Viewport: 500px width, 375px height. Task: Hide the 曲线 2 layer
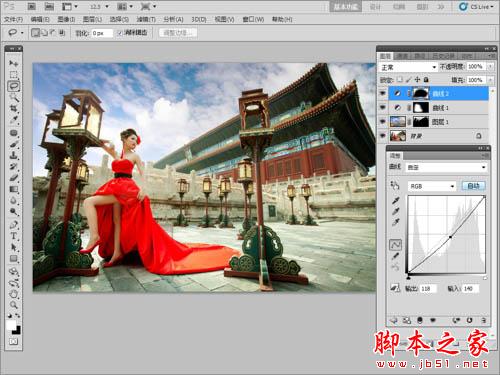[382, 94]
